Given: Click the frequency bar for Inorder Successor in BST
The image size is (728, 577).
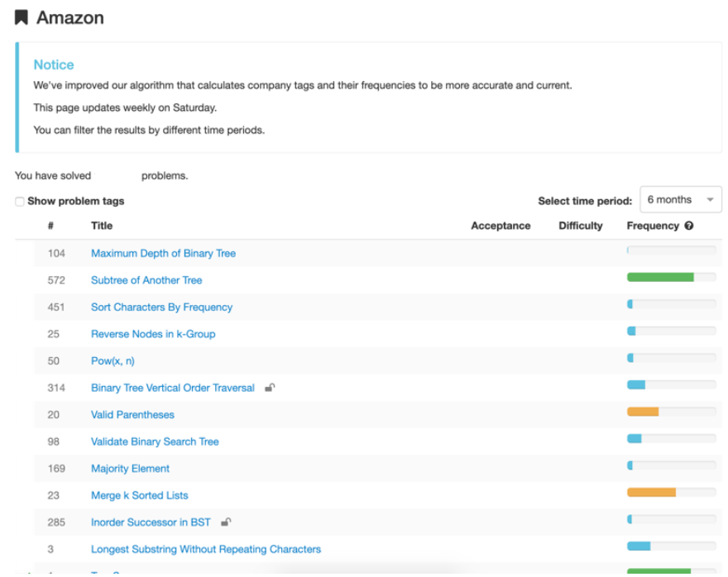Looking at the screenshot, I should tap(672, 519).
